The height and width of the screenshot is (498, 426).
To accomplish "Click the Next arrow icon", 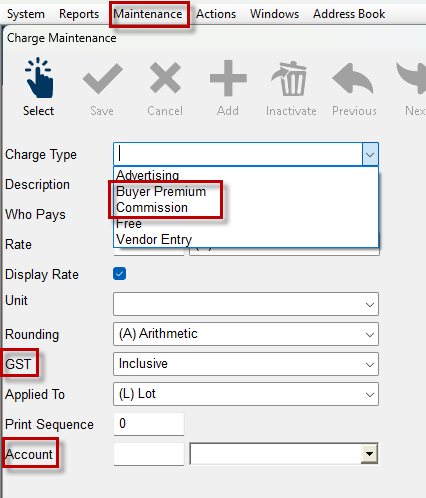I will tap(411, 78).
